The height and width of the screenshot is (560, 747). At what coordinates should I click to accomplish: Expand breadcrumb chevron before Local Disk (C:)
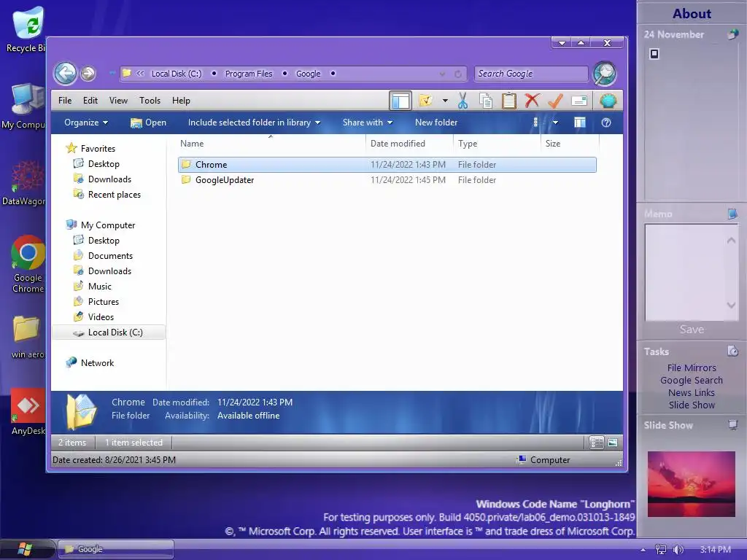[140, 74]
